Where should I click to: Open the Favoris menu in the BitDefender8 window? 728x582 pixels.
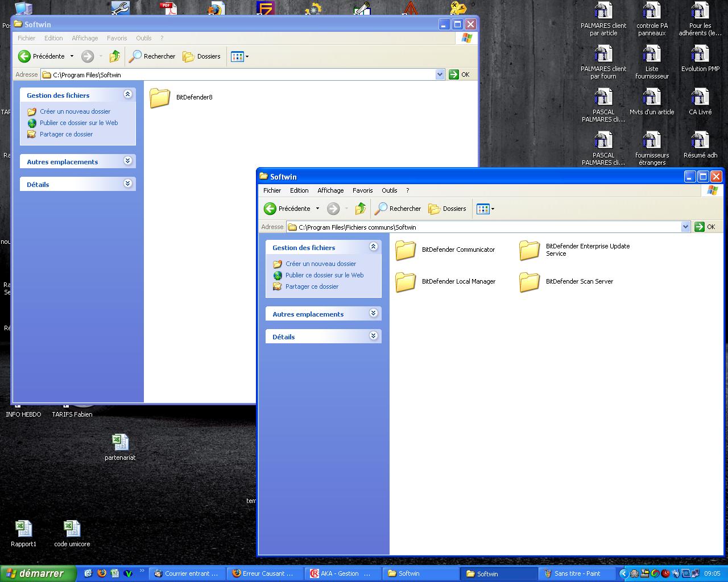point(117,38)
